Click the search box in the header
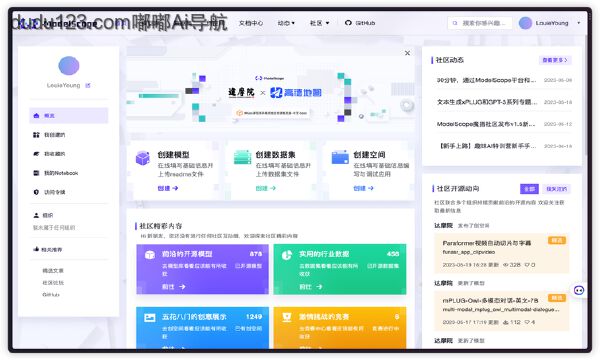The height and width of the screenshot is (360, 600). pos(480,23)
